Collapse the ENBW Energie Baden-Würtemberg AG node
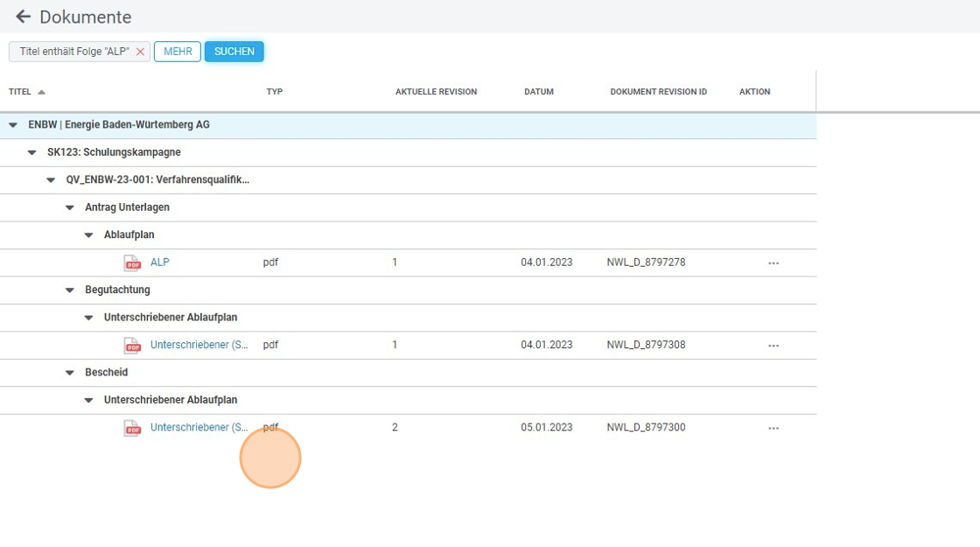This screenshot has width=980, height=547. pos(13,125)
